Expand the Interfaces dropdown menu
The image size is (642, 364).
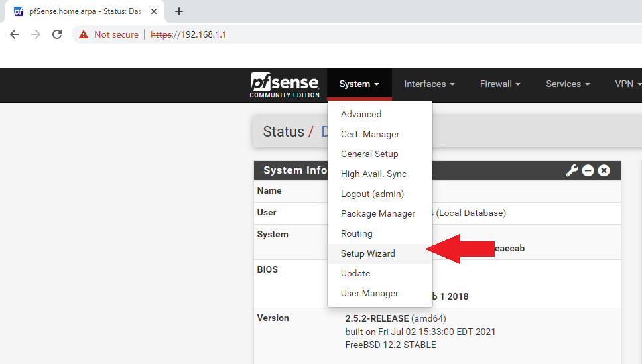(429, 84)
